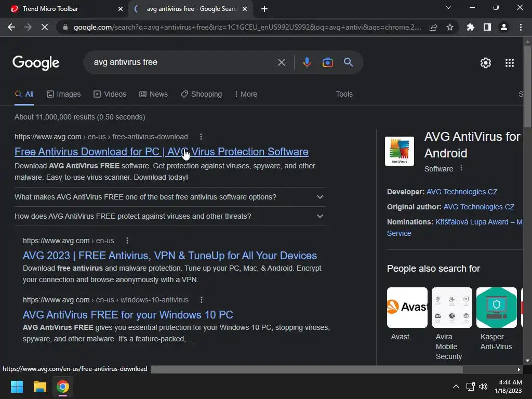Expand 'How does AVG AntiVirus FREE protect' question

170,217
